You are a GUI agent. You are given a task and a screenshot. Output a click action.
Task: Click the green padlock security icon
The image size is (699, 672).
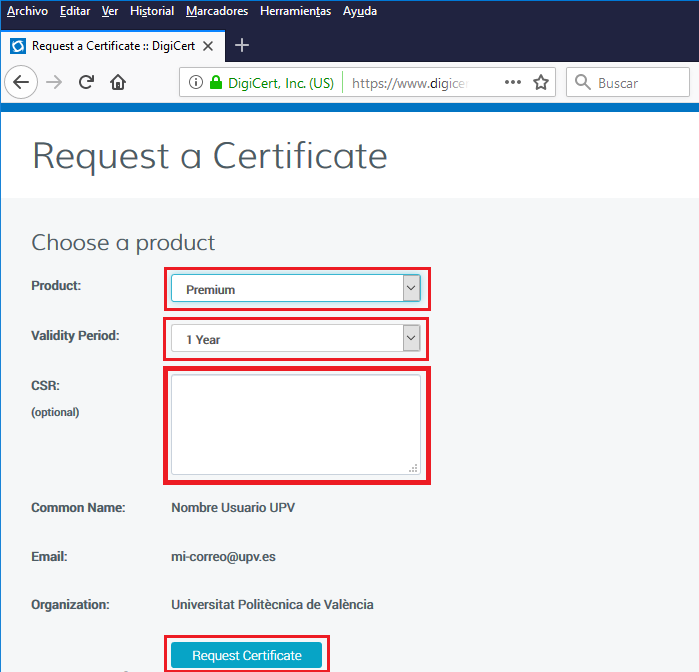click(215, 83)
